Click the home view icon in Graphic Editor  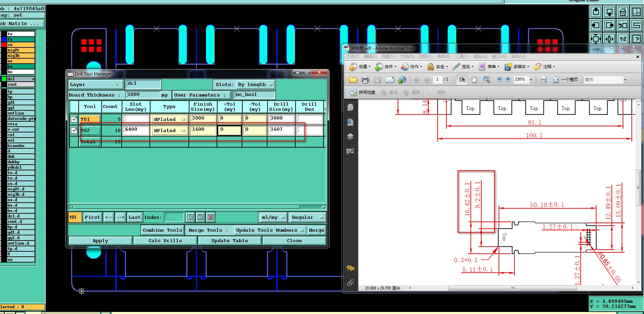pos(623,12)
